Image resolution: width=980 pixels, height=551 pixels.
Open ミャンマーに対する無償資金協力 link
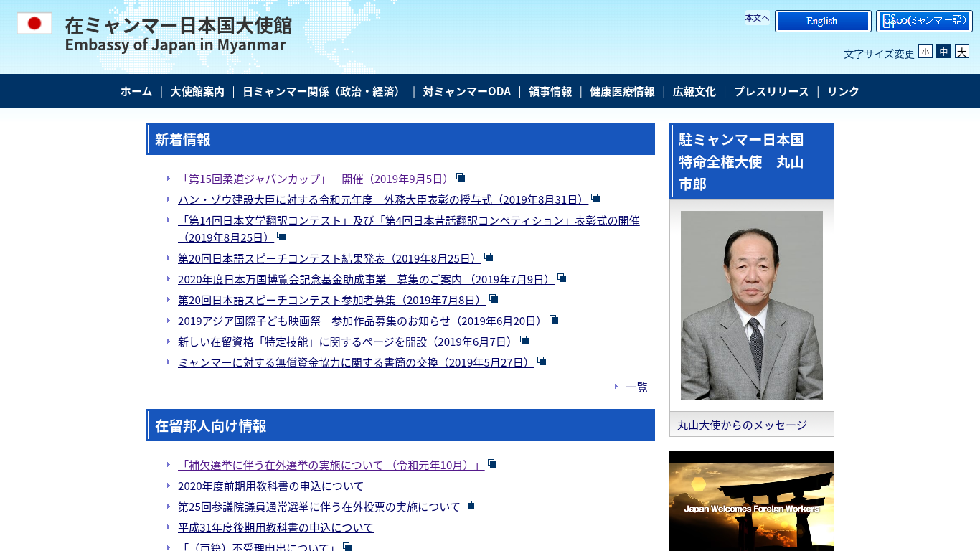(x=356, y=362)
